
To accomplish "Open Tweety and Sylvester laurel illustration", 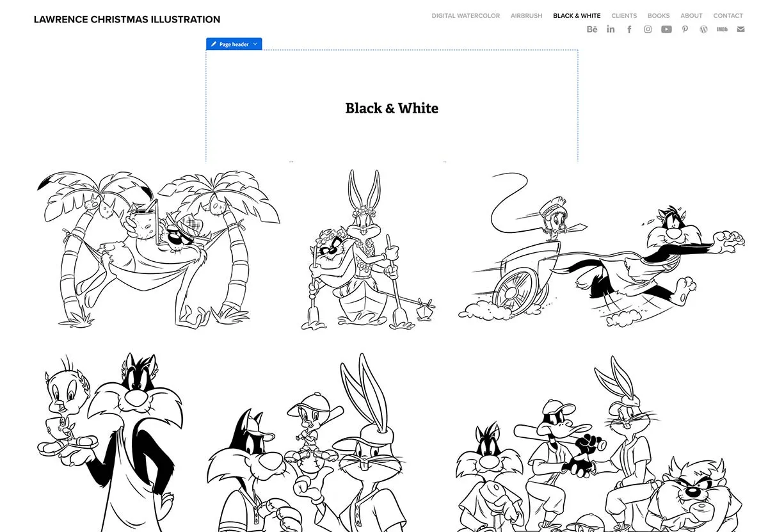I will [x=111, y=442].
